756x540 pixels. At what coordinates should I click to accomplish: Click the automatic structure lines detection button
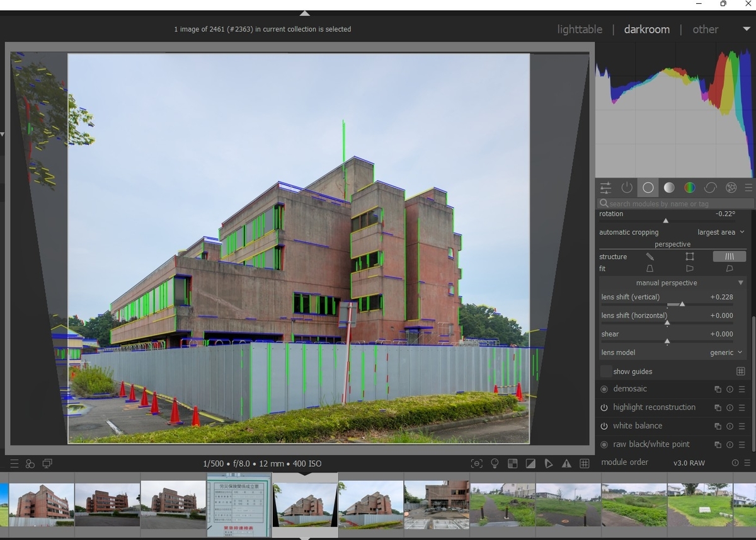tap(730, 256)
